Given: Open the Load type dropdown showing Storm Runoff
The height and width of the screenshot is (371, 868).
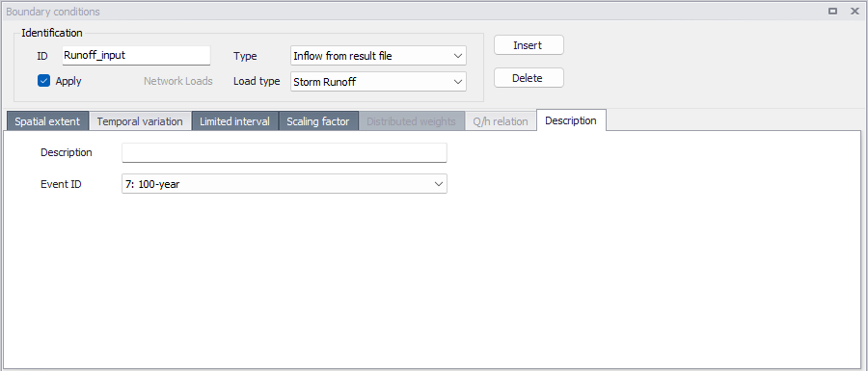Looking at the screenshot, I should (378, 82).
